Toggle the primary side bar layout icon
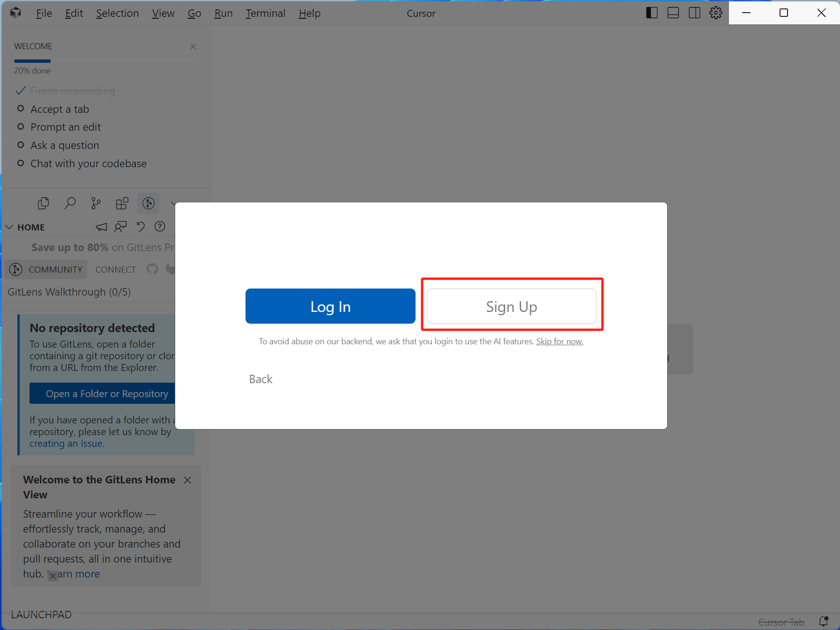840x630 pixels. click(x=652, y=13)
